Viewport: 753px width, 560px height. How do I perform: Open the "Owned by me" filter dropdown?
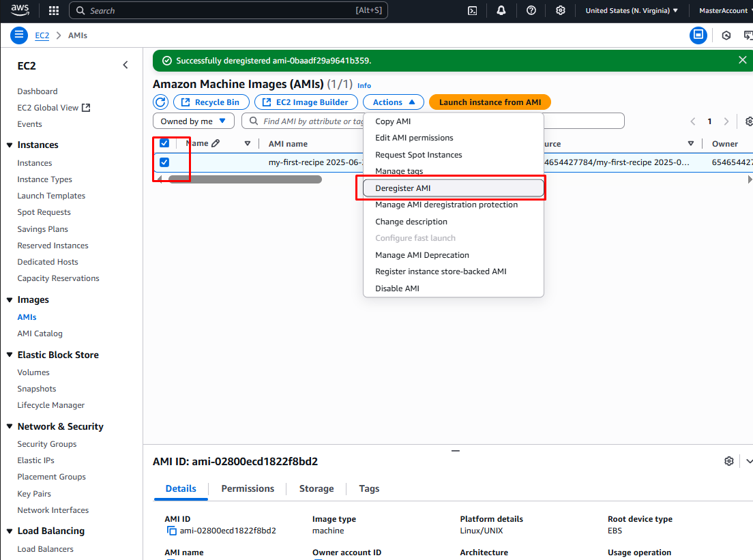click(x=193, y=121)
